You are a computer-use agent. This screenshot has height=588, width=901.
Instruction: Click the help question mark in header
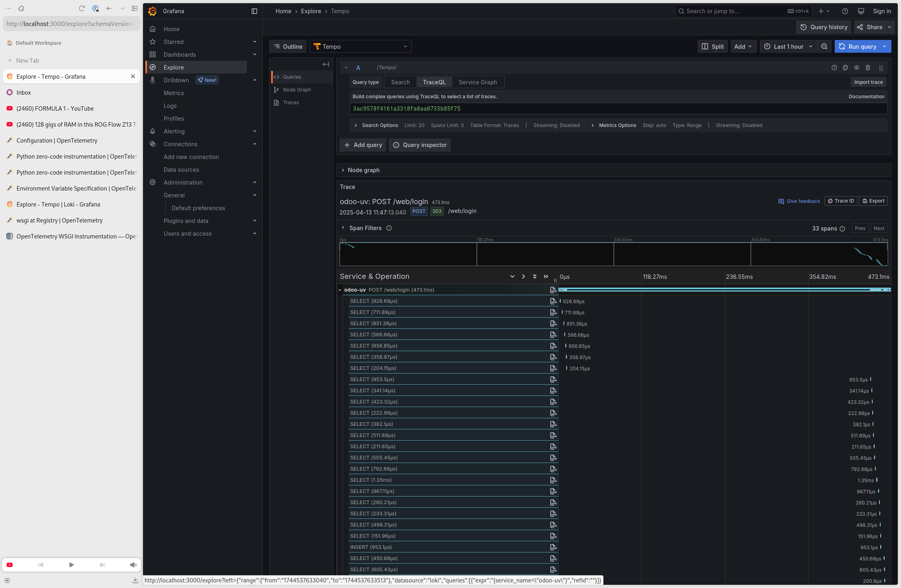coord(845,11)
